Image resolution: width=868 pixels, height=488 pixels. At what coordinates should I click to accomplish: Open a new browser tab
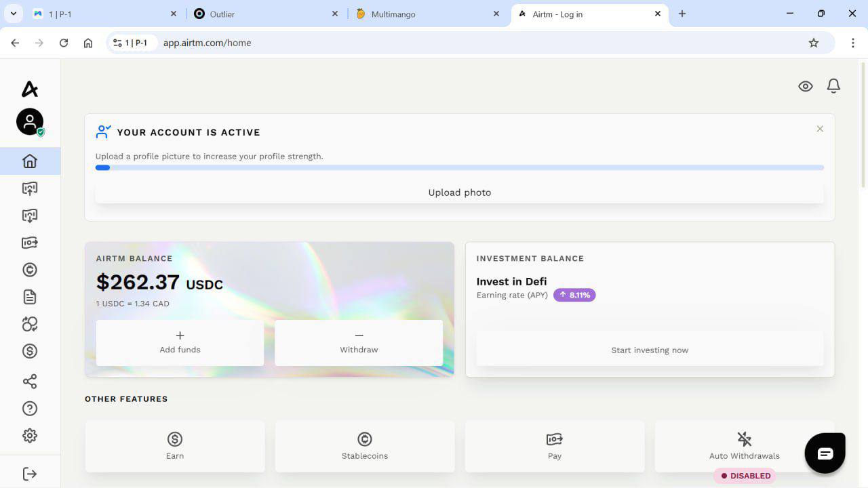(x=682, y=14)
